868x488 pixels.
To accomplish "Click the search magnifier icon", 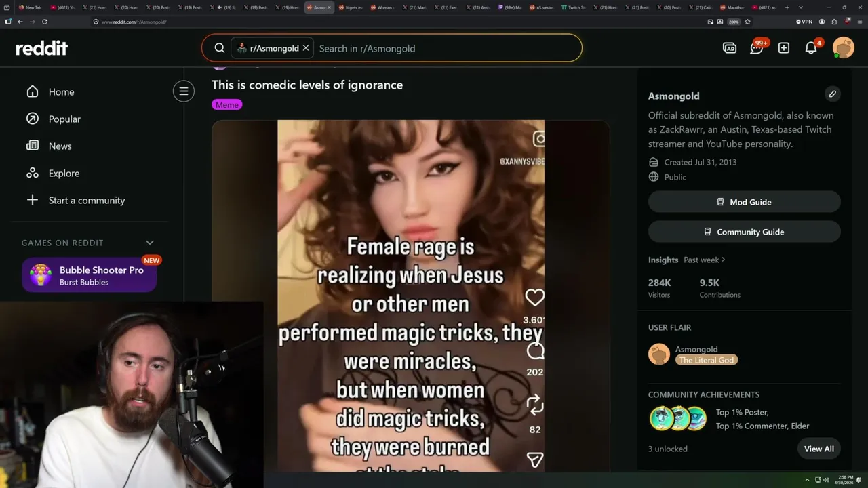I will (220, 48).
